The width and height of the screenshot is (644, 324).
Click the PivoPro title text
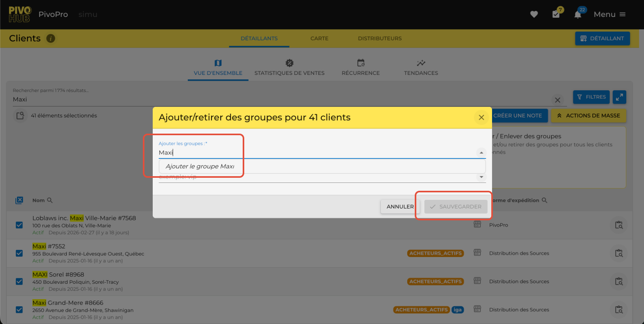tap(53, 15)
